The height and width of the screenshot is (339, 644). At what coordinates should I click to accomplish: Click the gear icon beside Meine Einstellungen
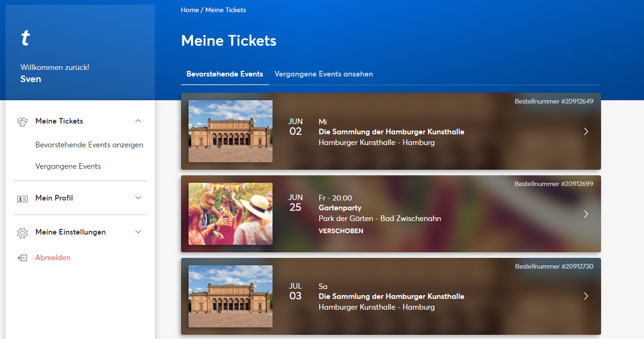click(22, 233)
